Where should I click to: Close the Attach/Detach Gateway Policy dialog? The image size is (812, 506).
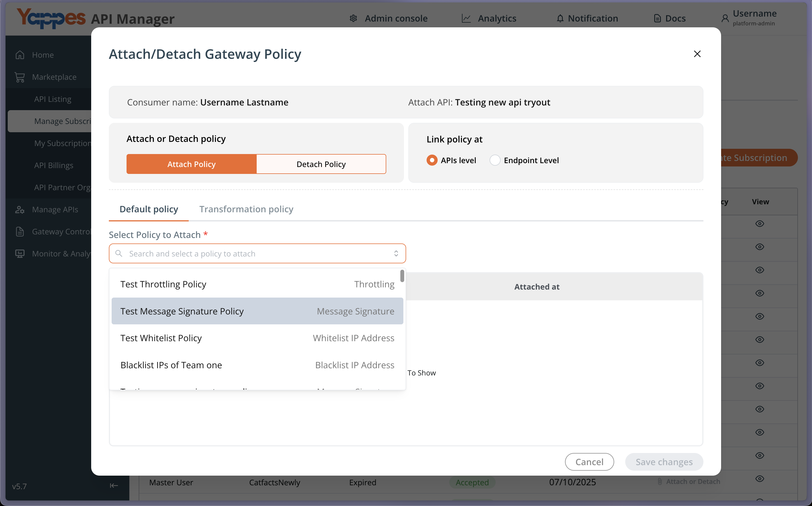(x=697, y=54)
